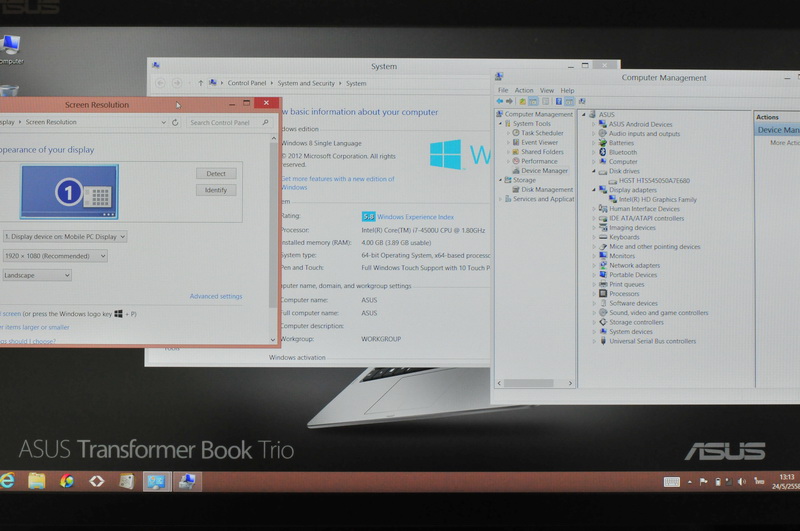Image resolution: width=800 pixels, height=531 pixels.
Task: Select Device Manager in the tree
Action: tap(544, 171)
